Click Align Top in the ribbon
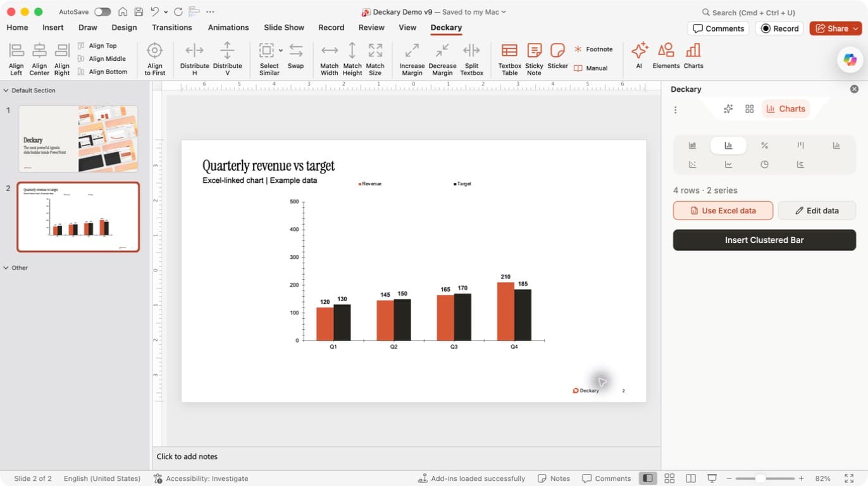The width and height of the screenshot is (868, 486). (97, 46)
